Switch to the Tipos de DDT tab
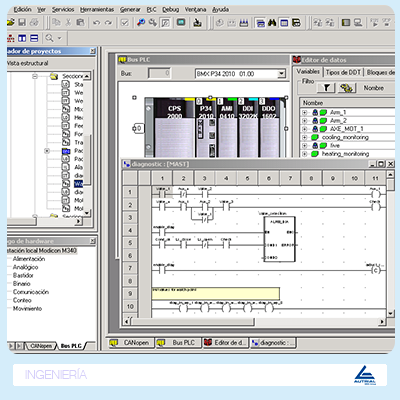 pyautogui.click(x=343, y=72)
